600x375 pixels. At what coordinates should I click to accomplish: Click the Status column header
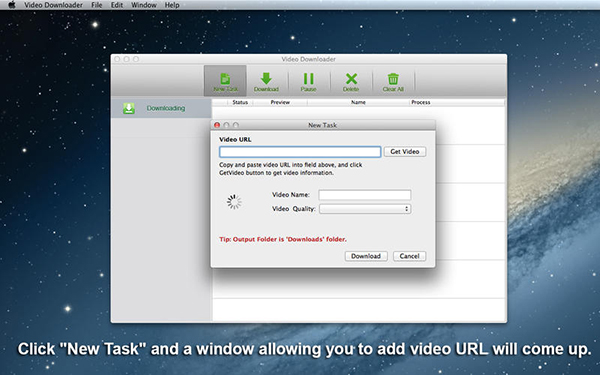(x=240, y=103)
